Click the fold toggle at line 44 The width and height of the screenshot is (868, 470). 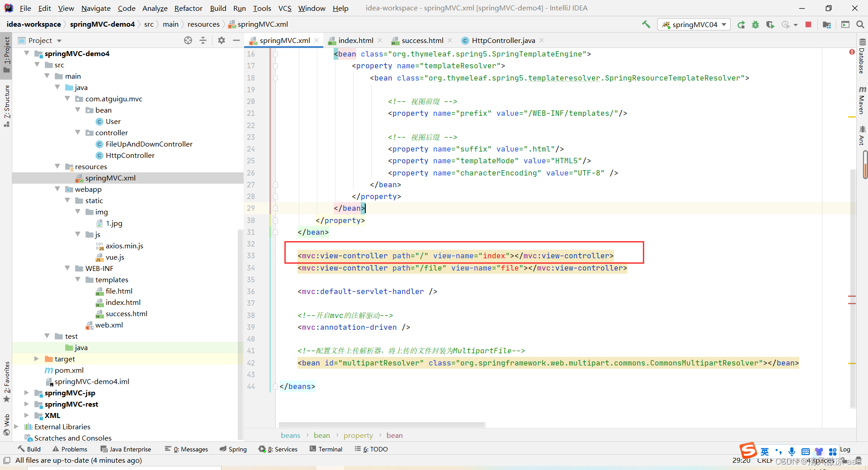tap(275, 386)
